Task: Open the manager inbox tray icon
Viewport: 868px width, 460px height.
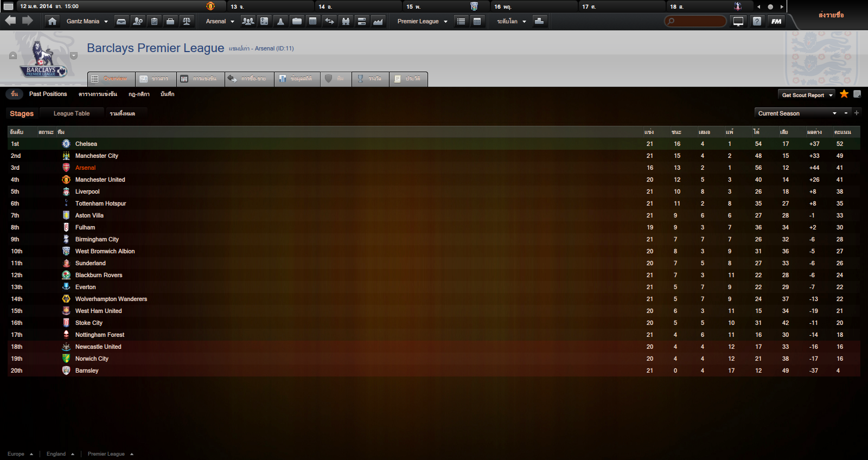Action: [122, 21]
